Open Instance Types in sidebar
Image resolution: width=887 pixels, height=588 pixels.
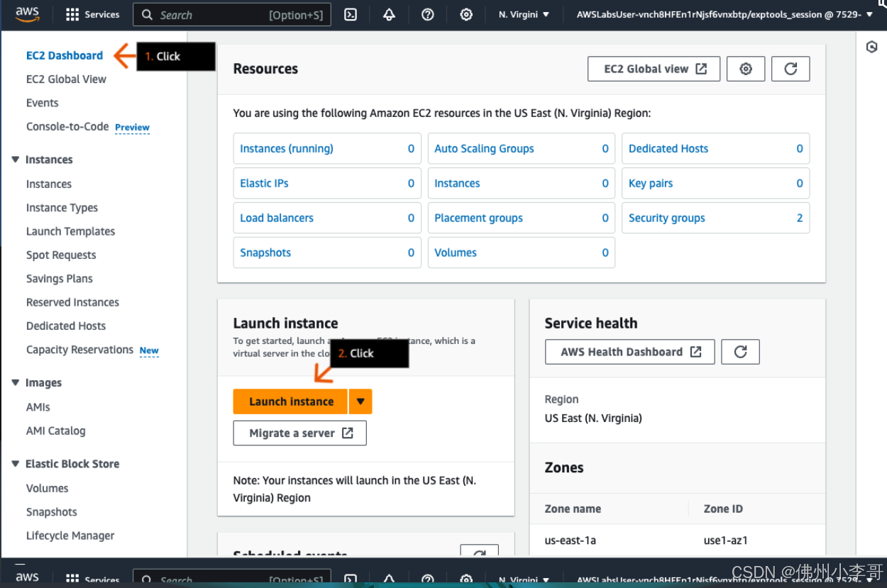(62, 208)
